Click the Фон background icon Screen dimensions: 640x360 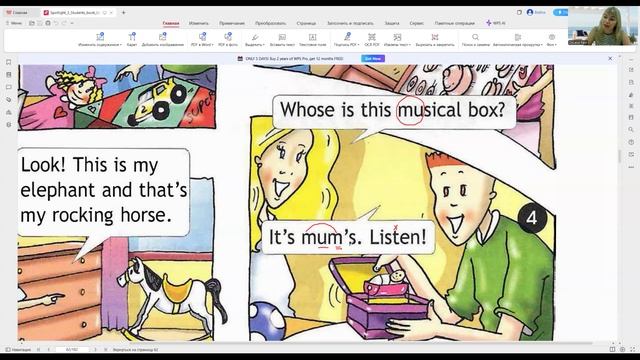click(x=551, y=37)
